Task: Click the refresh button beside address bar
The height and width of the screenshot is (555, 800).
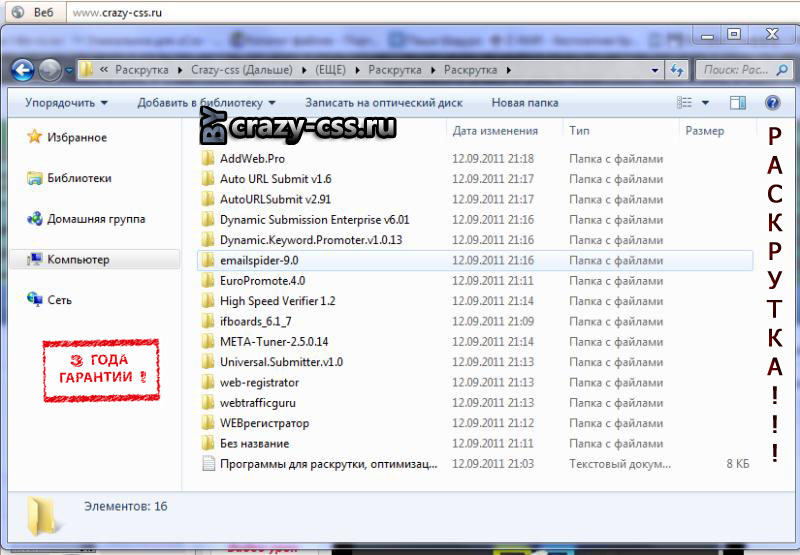Action: coord(677,70)
